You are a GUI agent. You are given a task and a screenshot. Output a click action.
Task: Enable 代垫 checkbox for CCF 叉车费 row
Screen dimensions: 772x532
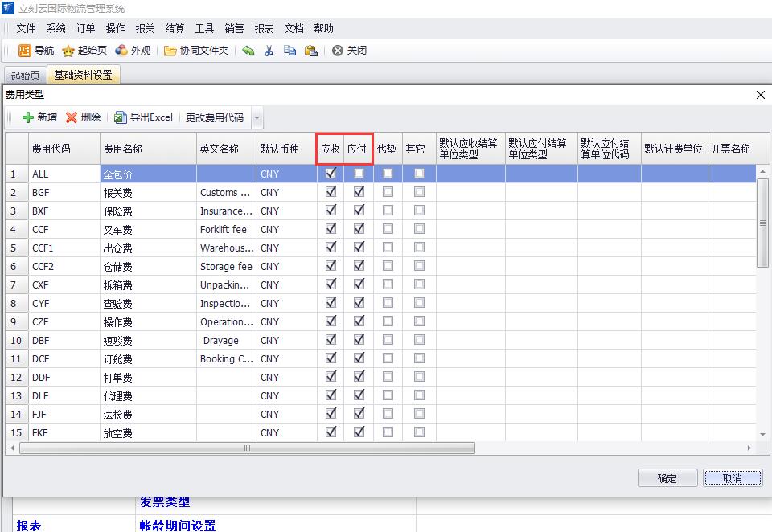388,229
